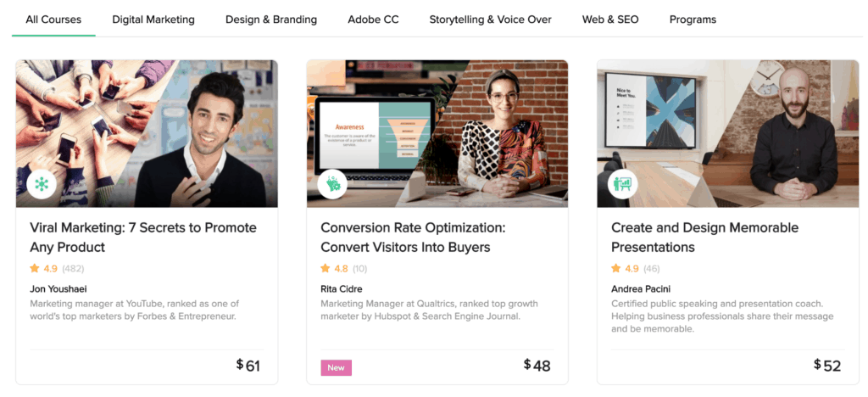868x397 pixels.
Task: Select the All Courses tab
Action: (x=53, y=20)
